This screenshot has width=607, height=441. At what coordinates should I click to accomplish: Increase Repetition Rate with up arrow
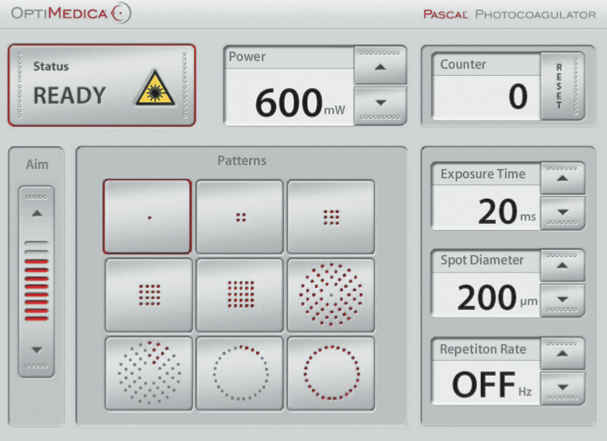[562, 353]
